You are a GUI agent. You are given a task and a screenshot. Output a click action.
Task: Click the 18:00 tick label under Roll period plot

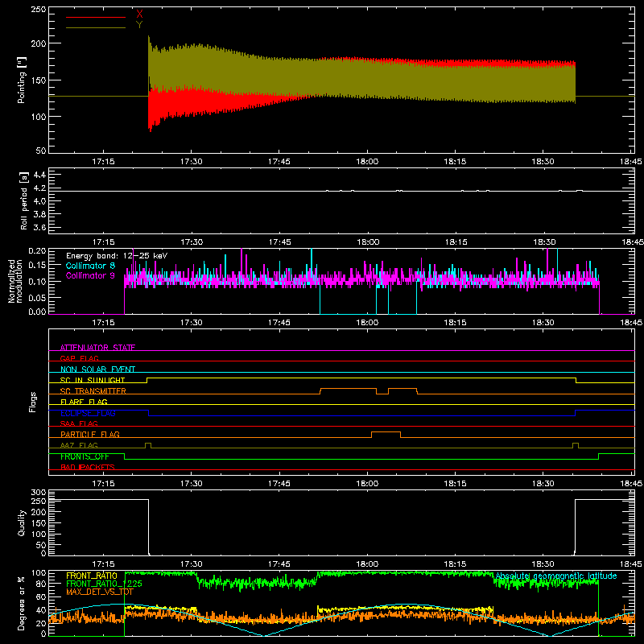[368, 242]
